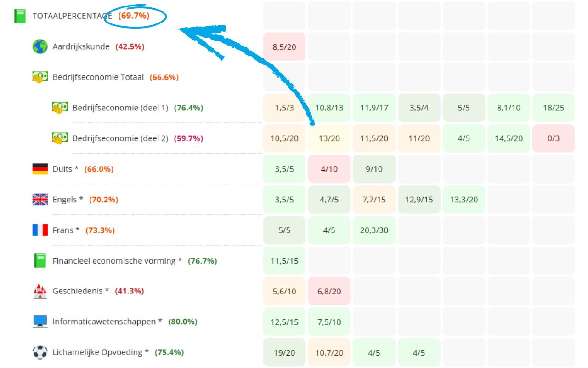Image resolution: width=588 pixels, height=368 pixels.
Task: Click the money icon for Bedrijfseconomie (deel 2)
Action: [x=60, y=138]
